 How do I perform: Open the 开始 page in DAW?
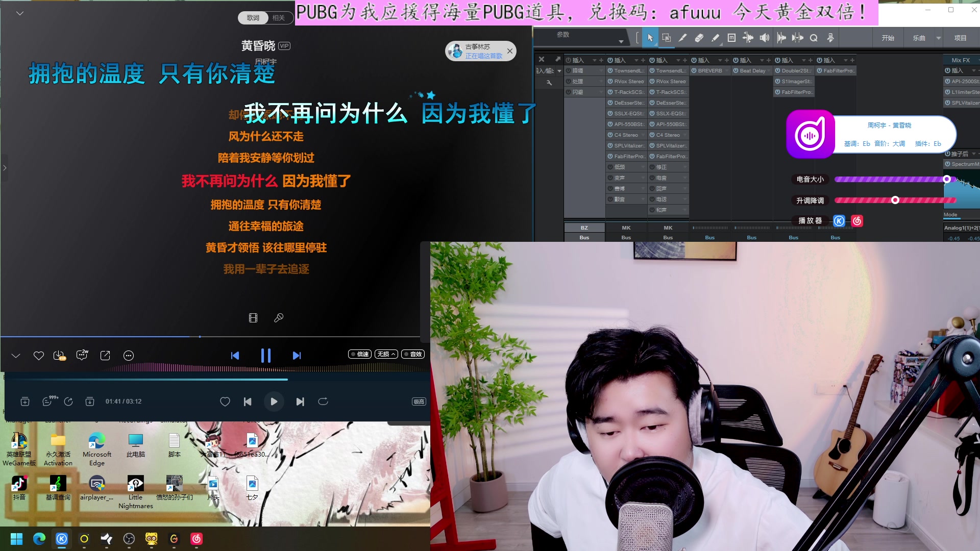tap(888, 38)
